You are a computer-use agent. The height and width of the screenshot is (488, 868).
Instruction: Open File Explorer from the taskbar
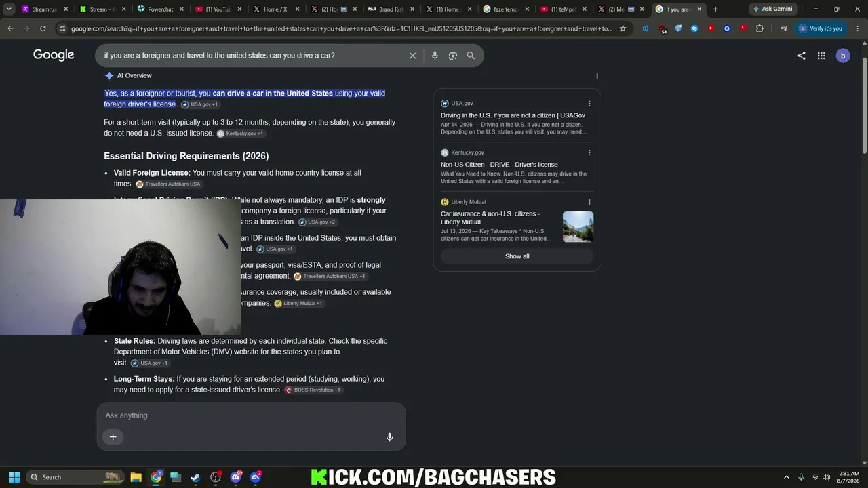pyautogui.click(x=136, y=477)
